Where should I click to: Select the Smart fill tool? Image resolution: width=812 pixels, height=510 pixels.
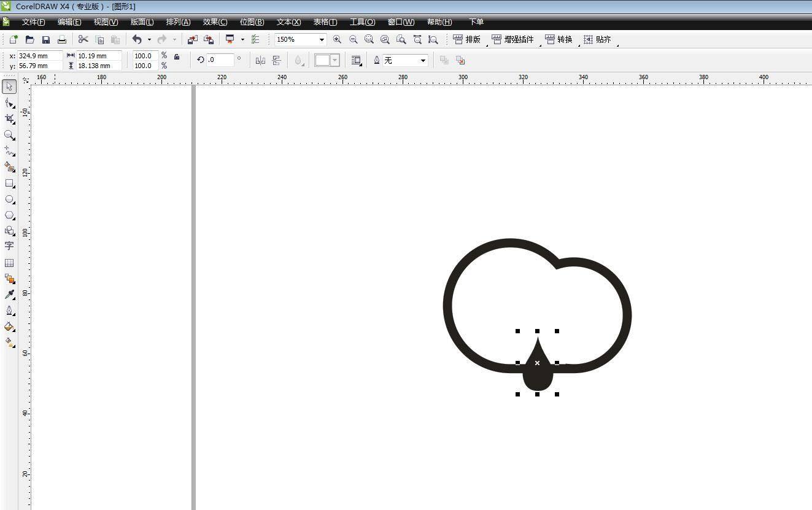[9, 167]
